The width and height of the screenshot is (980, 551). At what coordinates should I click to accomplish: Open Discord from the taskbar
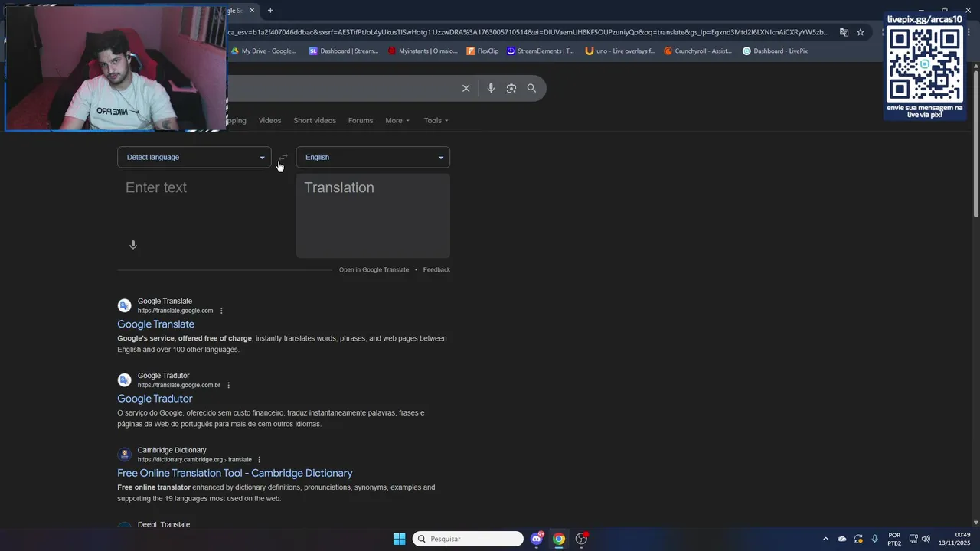tap(537, 539)
